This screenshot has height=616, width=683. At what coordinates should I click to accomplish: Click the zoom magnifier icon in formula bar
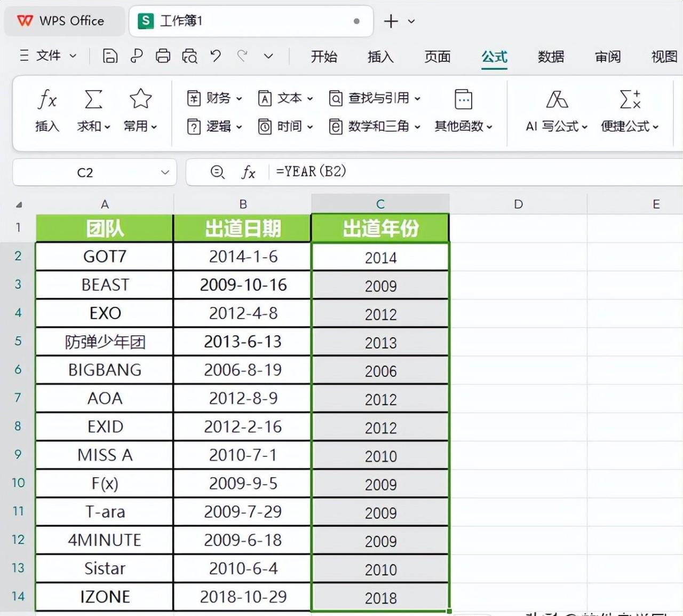pos(218,172)
